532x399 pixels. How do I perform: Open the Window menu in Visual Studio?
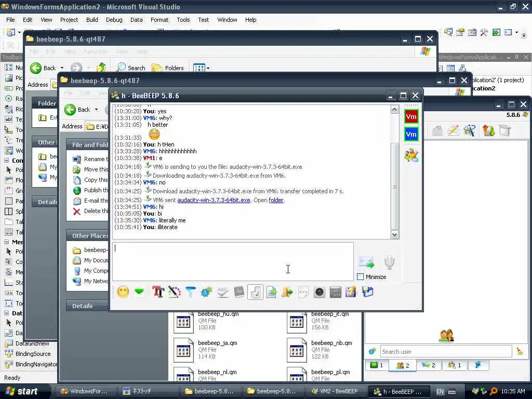tap(227, 20)
